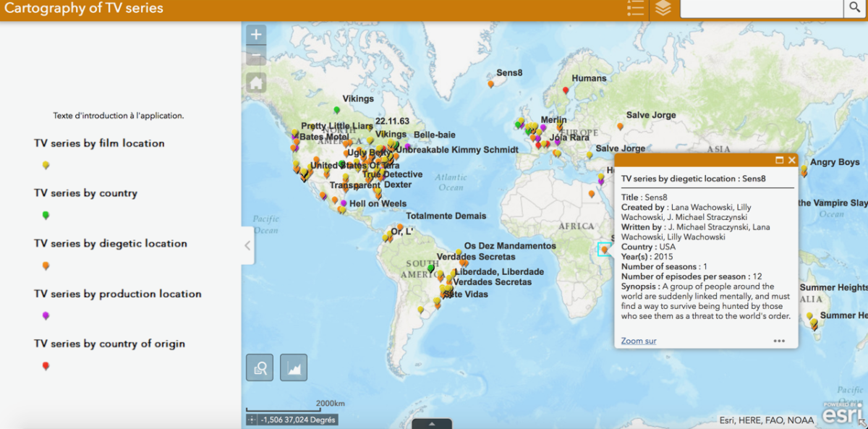Open the legend list widget
Viewport: 868px width, 429px height.
635,9
